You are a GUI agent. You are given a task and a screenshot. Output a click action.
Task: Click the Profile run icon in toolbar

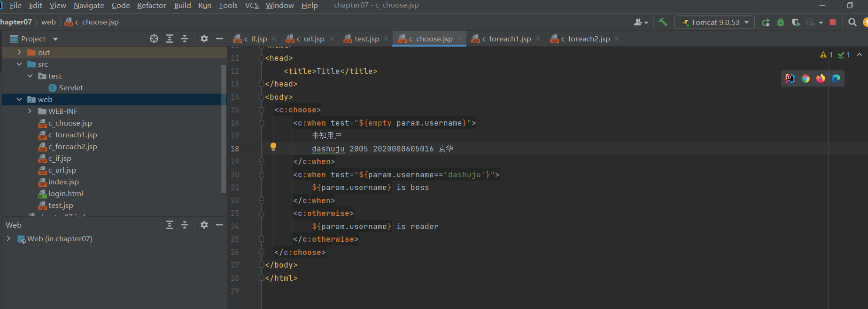point(810,22)
